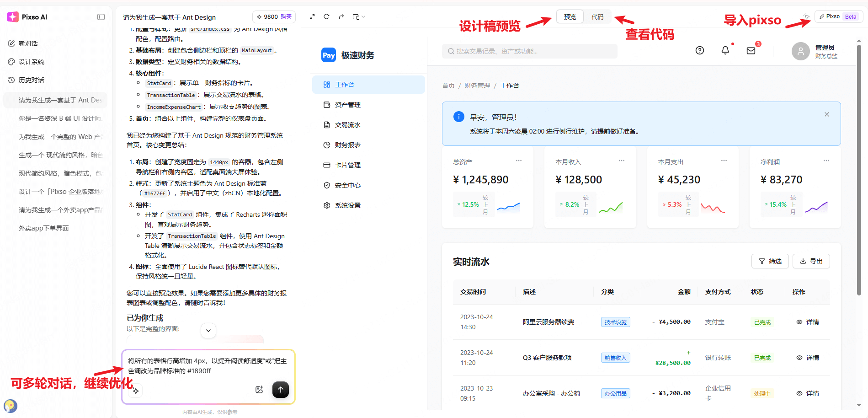Click the 购买 purchase link
Image resolution: width=868 pixels, height=418 pixels.
pyautogui.click(x=286, y=16)
